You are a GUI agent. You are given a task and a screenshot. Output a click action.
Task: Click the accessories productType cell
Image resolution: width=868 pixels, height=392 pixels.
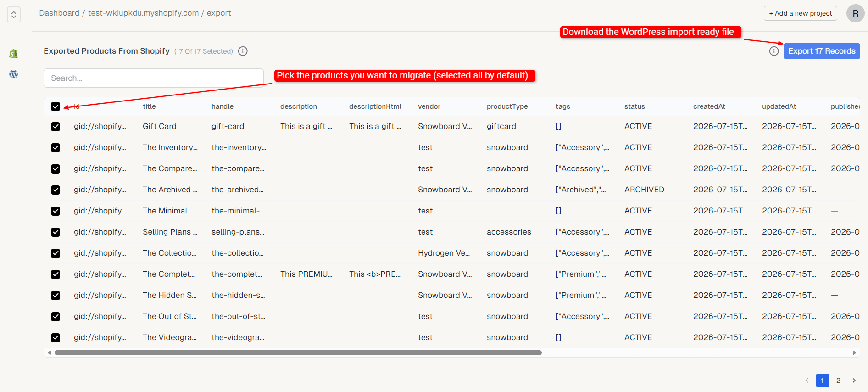[509, 232]
